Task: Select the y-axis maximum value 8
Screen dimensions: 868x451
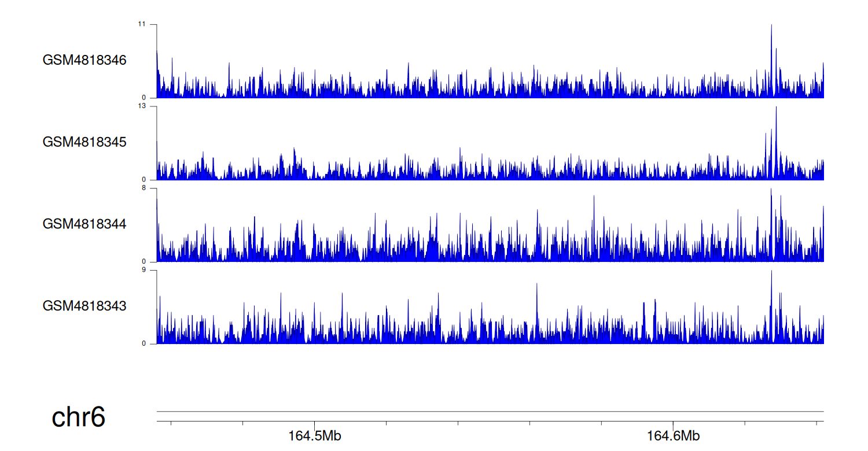Action: pos(144,188)
